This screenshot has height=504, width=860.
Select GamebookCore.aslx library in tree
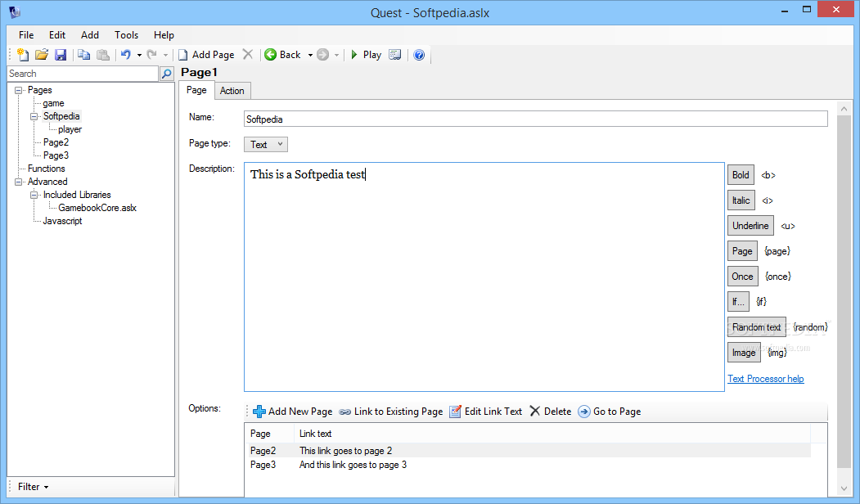pyautogui.click(x=97, y=208)
